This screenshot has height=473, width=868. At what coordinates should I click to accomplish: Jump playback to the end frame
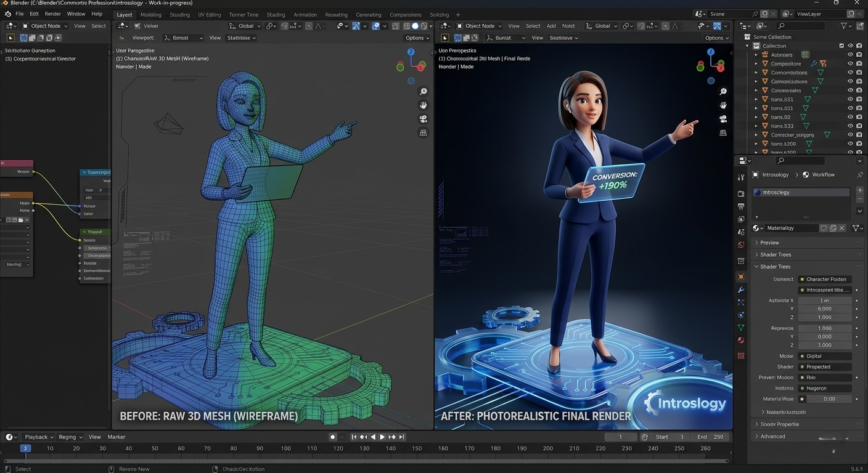pyautogui.click(x=402, y=437)
